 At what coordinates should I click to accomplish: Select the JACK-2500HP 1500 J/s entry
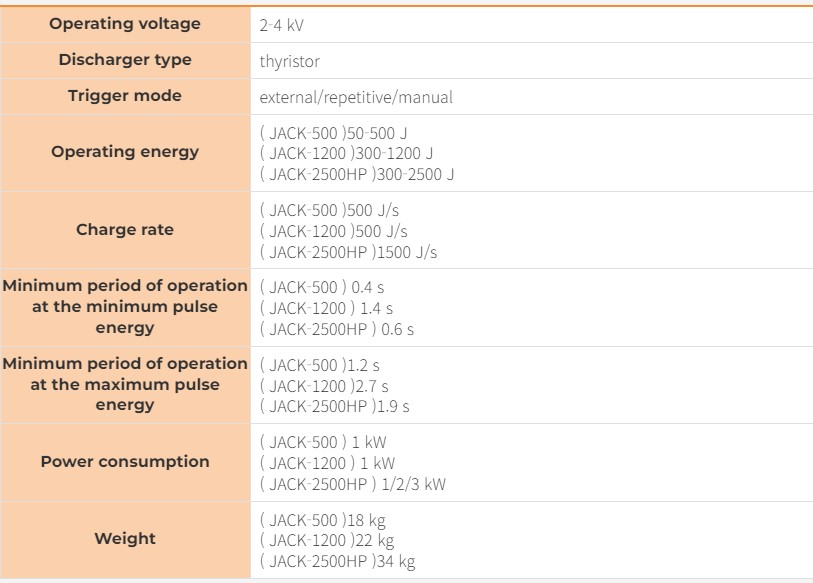(x=348, y=252)
